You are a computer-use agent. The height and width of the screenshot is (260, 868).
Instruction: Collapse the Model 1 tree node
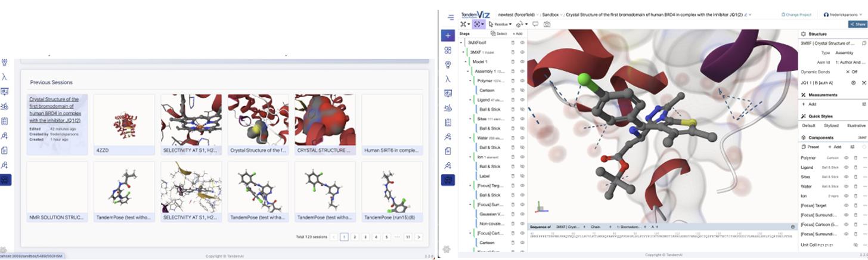point(466,62)
